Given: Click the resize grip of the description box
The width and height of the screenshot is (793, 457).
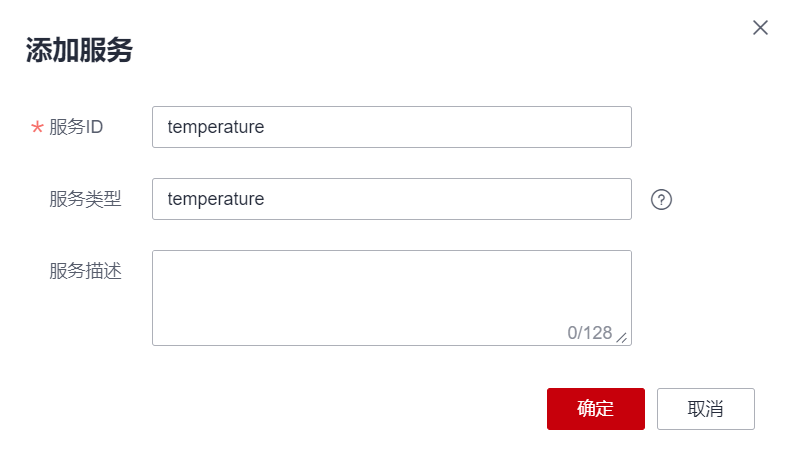Looking at the screenshot, I should click(622, 337).
